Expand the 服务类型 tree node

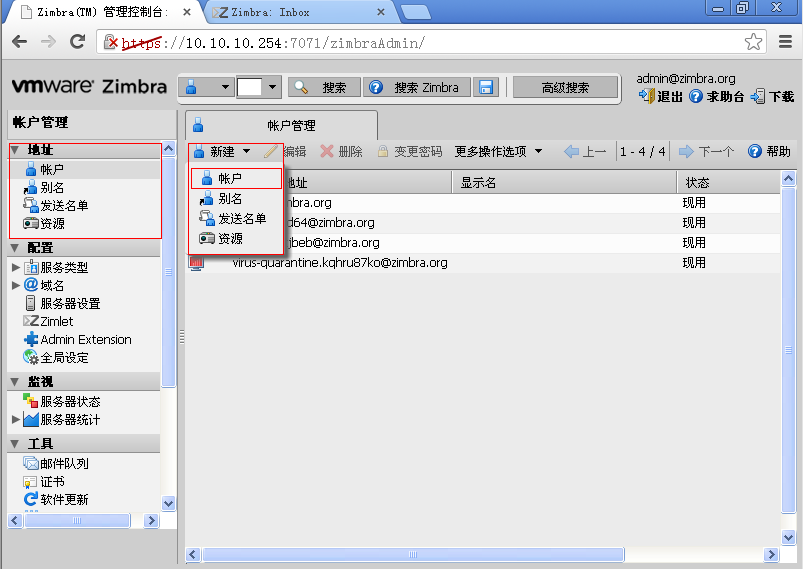[x=15, y=267]
